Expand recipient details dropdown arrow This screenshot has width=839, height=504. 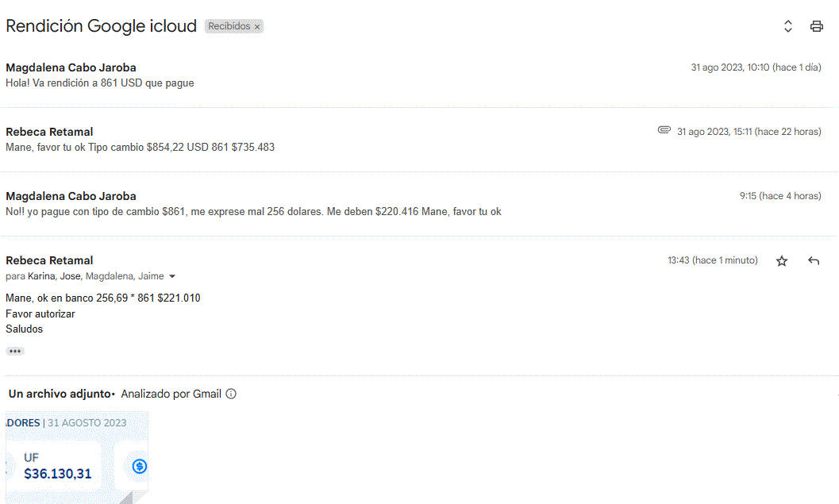pyautogui.click(x=172, y=277)
